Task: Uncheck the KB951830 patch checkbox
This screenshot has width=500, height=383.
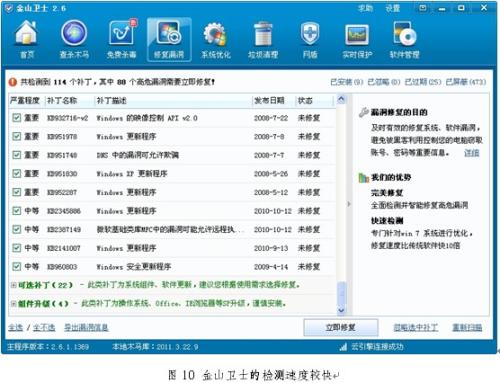Action: coord(16,174)
